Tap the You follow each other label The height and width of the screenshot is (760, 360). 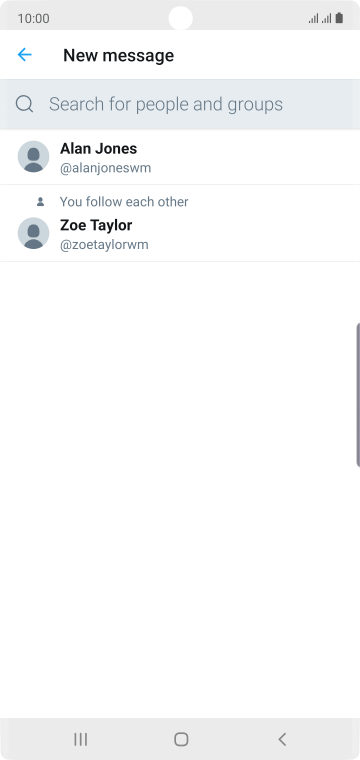click(x=124, y=202)
